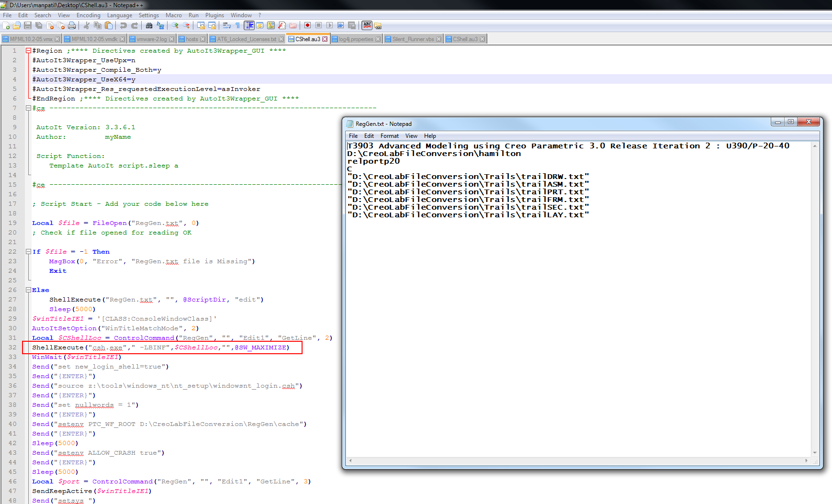The width and height of the screenshot is (832, 504).
Task: Click the Zoom In magnifier icon
Action: [x=175, y=25]
